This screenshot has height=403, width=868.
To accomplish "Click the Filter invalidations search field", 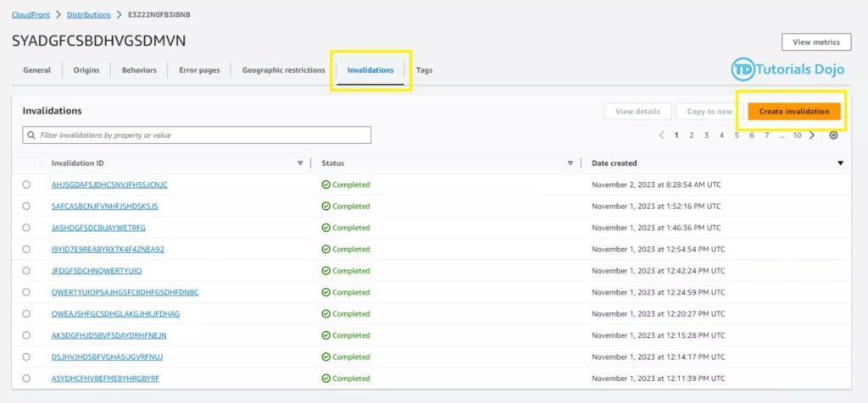I will [x=197, y=135].
